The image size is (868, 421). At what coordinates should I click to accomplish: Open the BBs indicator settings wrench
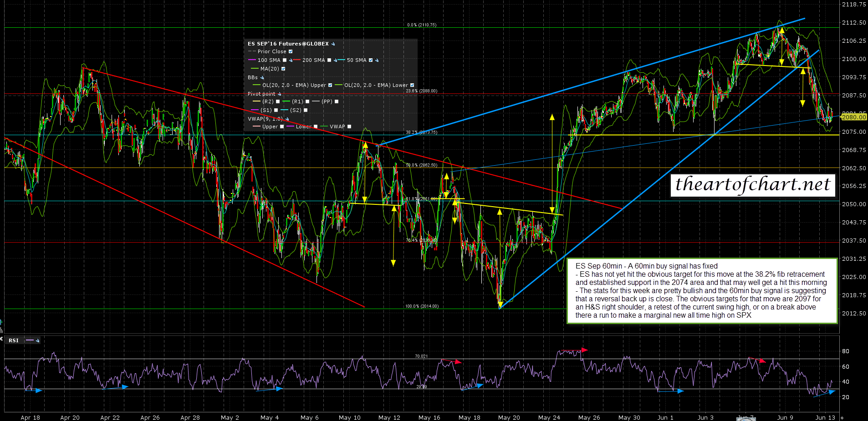coord(262,77)
